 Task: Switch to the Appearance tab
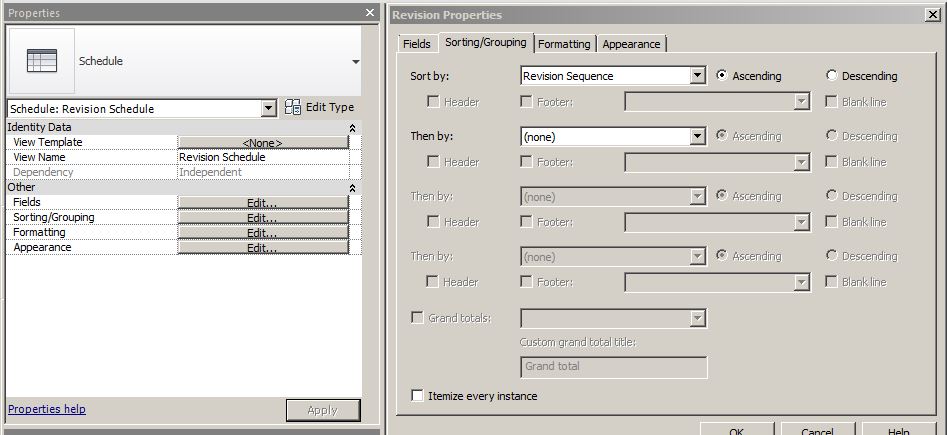click(631, 44)
